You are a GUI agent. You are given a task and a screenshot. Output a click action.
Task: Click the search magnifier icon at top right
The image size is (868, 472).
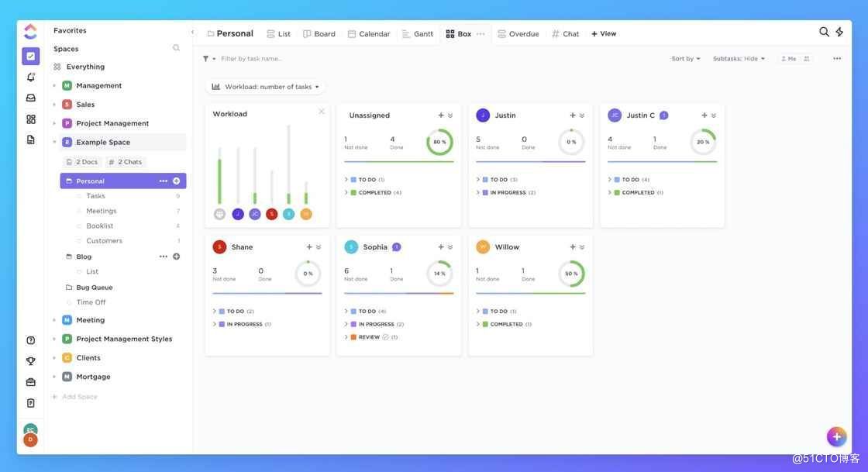tap(824, 32)
